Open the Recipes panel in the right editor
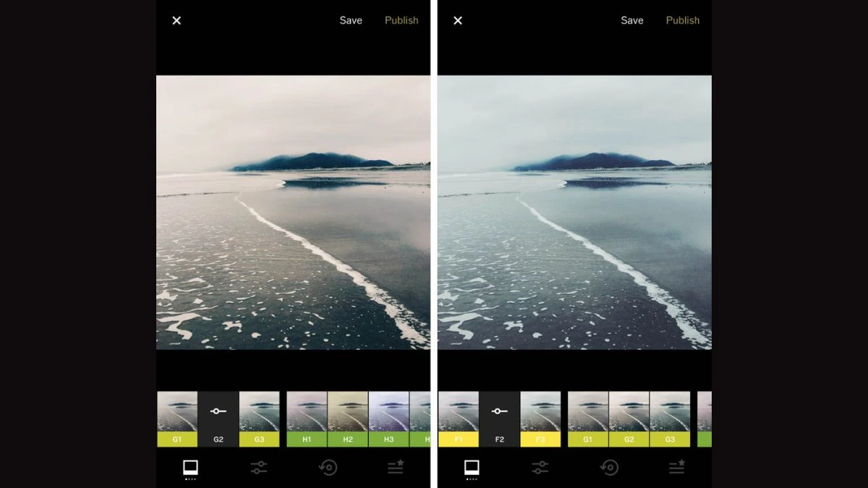 tap(676, 466)
